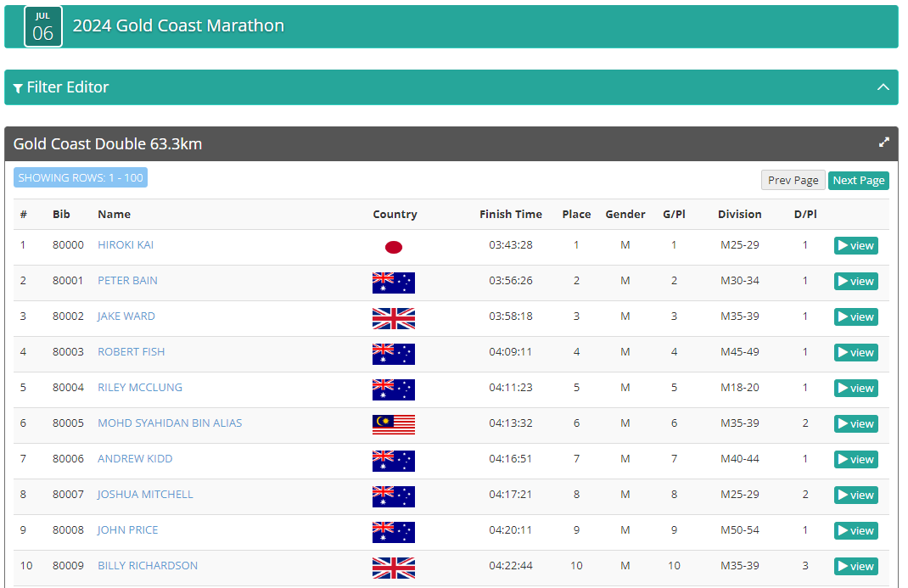908x588 pixels.
Task: View result for Robert Fish
Action: click(856, 352)
